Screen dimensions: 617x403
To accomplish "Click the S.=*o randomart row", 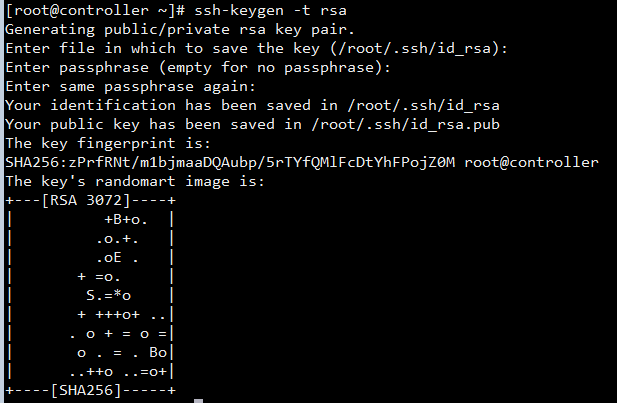I will (108, 295).
